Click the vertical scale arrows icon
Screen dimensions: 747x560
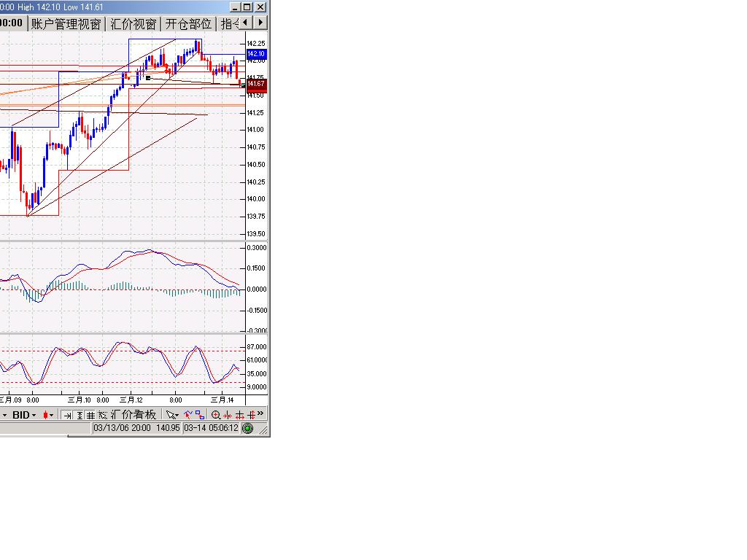coord(251,415)
